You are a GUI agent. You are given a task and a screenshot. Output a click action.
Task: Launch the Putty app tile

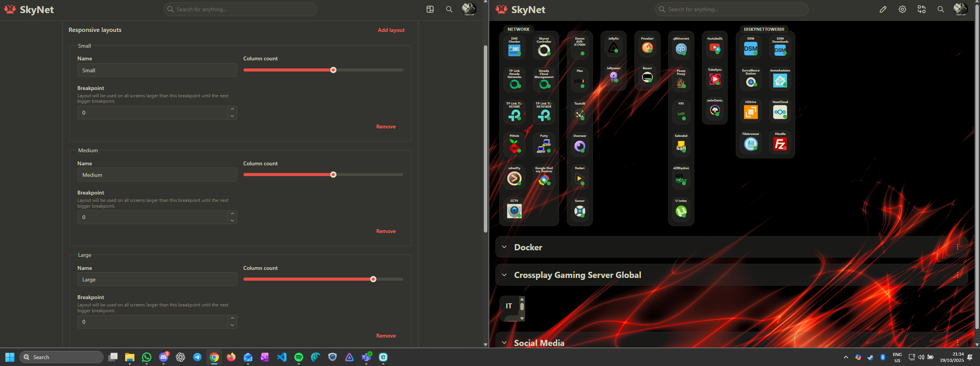[544, 144]
